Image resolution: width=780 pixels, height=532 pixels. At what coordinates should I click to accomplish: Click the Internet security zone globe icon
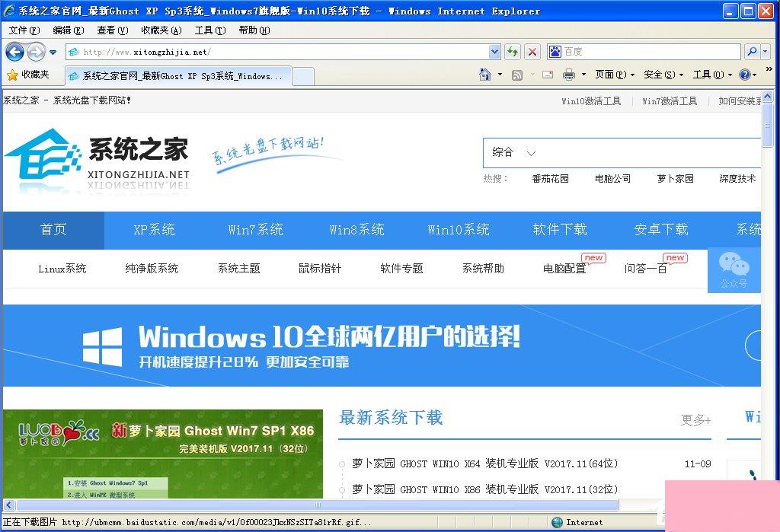[x=557, y=523]
